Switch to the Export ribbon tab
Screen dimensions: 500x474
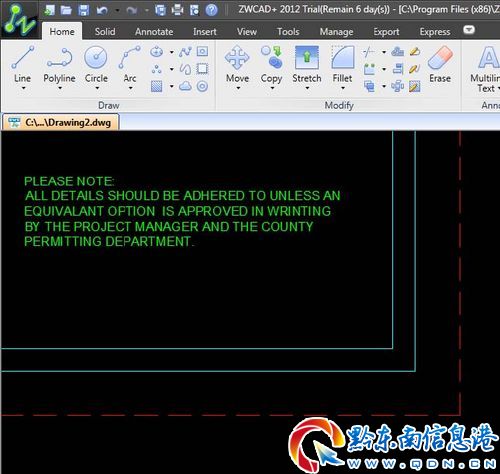pos(386,32)
